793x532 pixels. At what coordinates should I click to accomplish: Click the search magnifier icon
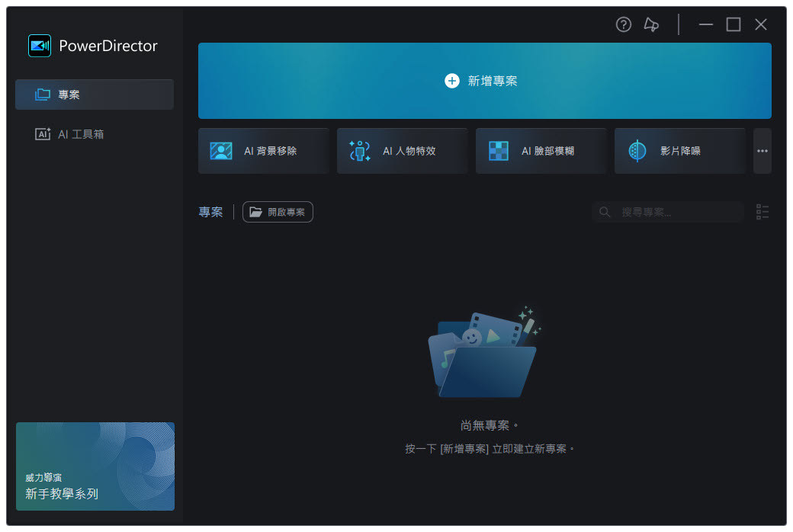605,212
